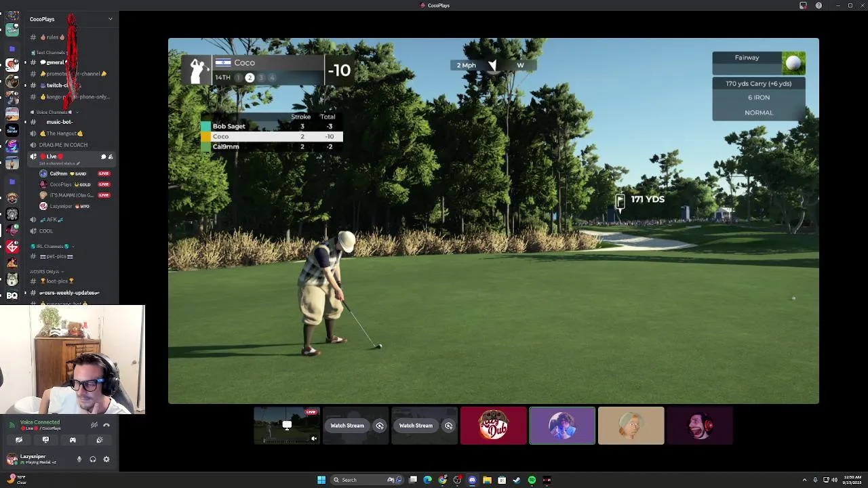The width and height of the screenshot is (868, 488).
Task: Toggle noise suppression icon in voice panel
Action: 94,425
